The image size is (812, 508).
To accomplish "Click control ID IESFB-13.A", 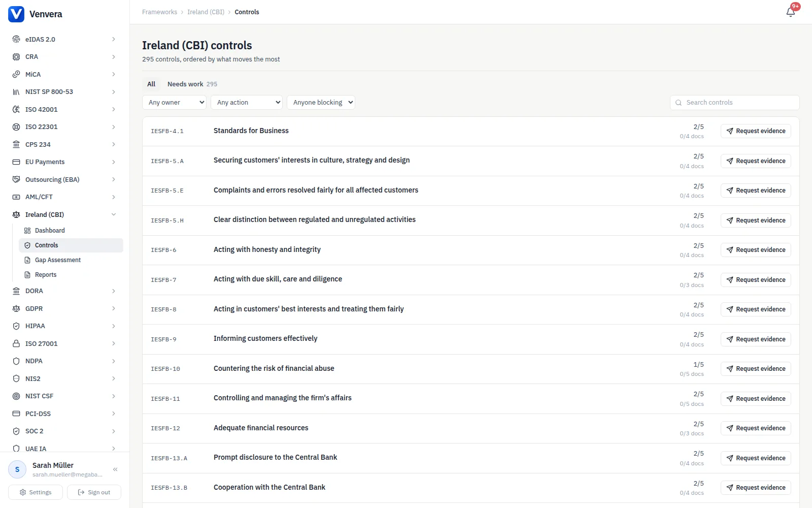I will (x=169, y=458).
